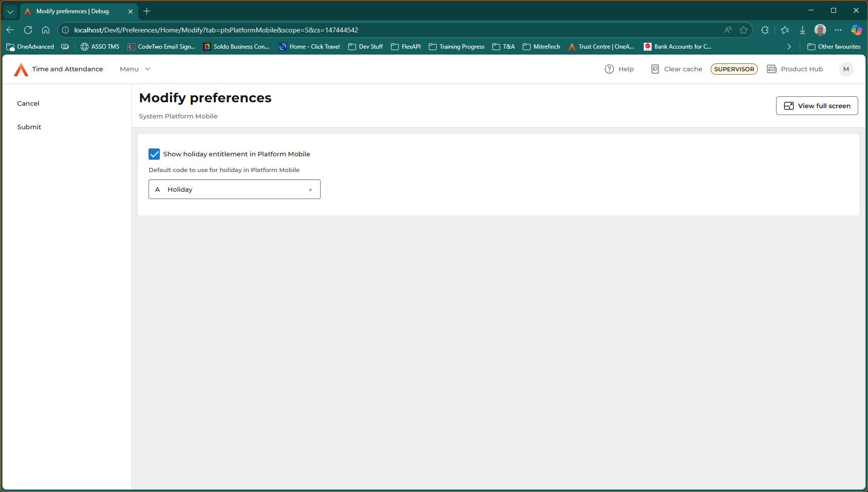Screen dimensions: 868x492
Task: Add this page to favourites star
Action: coord(744,30)
